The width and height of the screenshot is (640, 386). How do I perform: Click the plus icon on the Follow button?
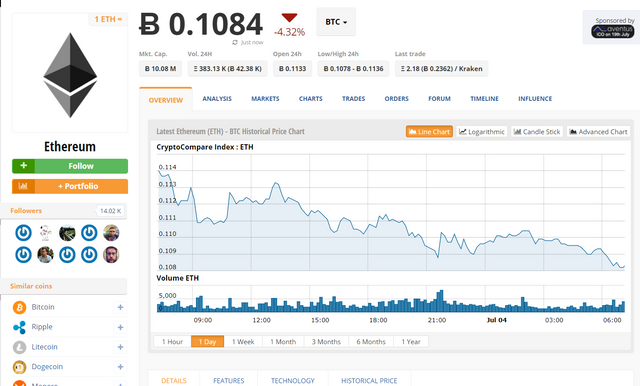(24, 166)
